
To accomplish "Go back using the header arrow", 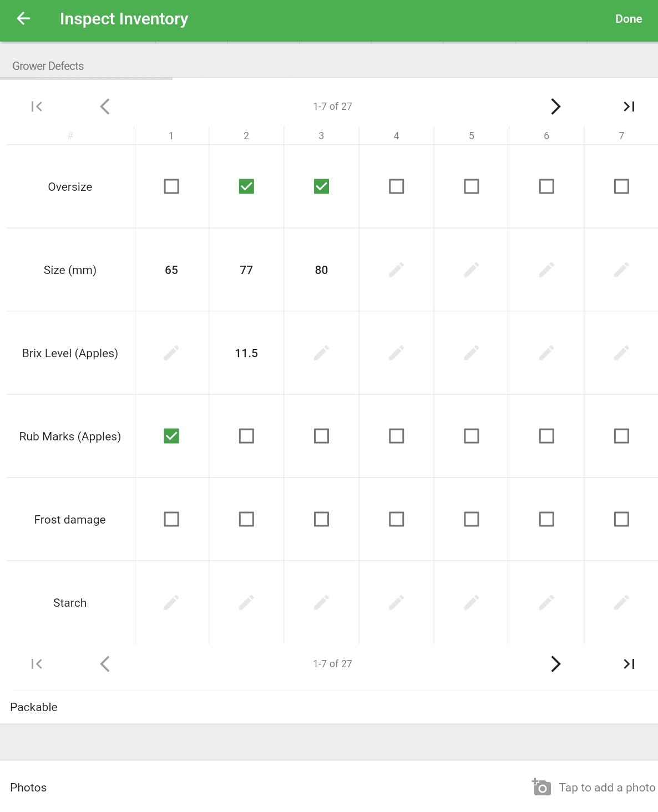I will (23, 19).
